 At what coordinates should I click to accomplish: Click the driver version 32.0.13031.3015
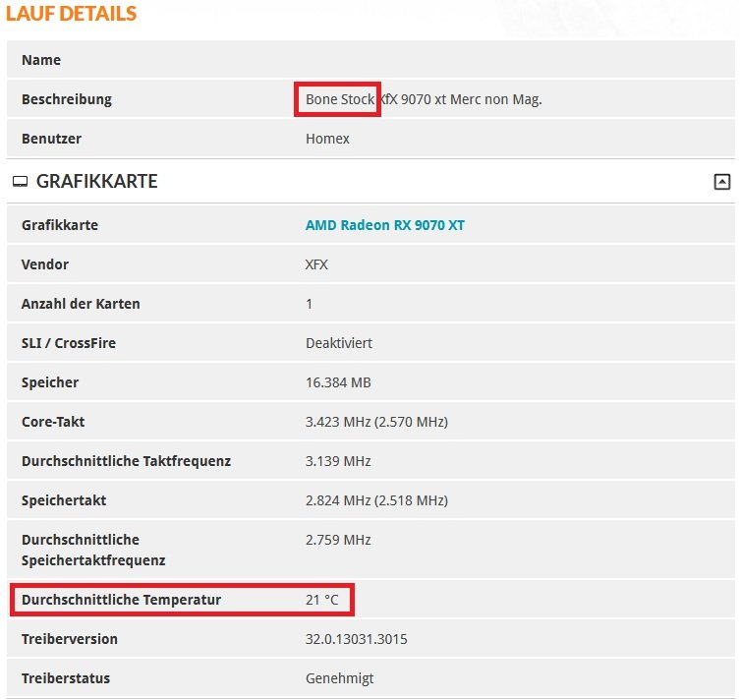point(357,639)
